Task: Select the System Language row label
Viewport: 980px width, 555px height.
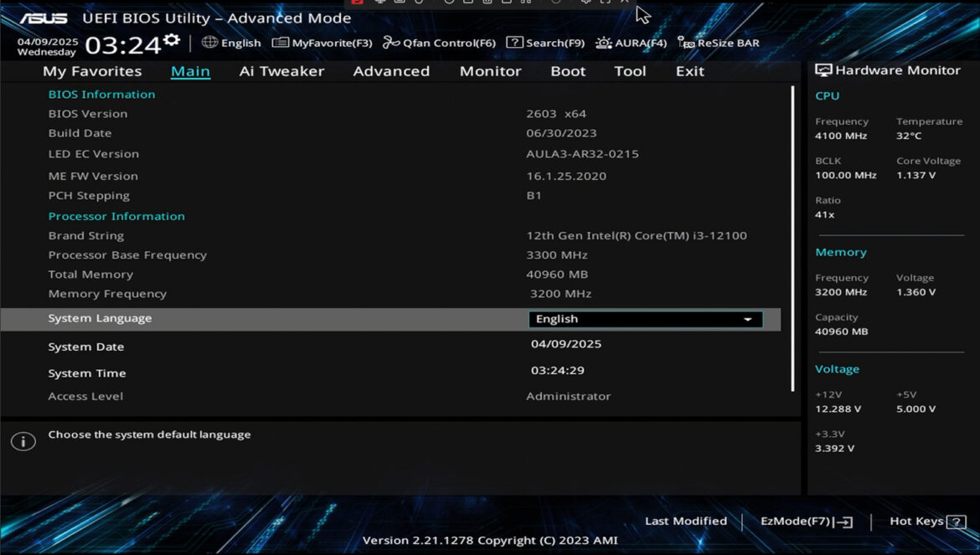Action: (x=100, y=318)
